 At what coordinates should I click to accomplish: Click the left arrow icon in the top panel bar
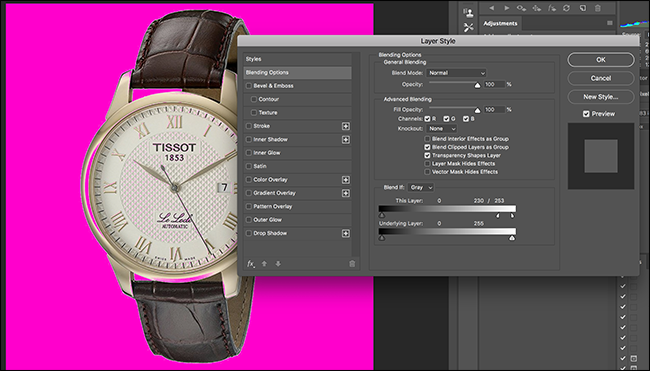coord(492,8)
